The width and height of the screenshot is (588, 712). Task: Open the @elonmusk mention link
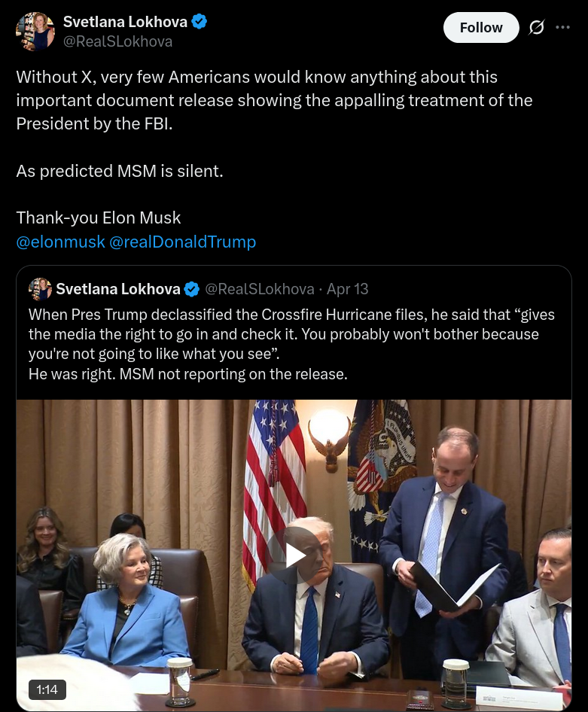pos(60,242)
